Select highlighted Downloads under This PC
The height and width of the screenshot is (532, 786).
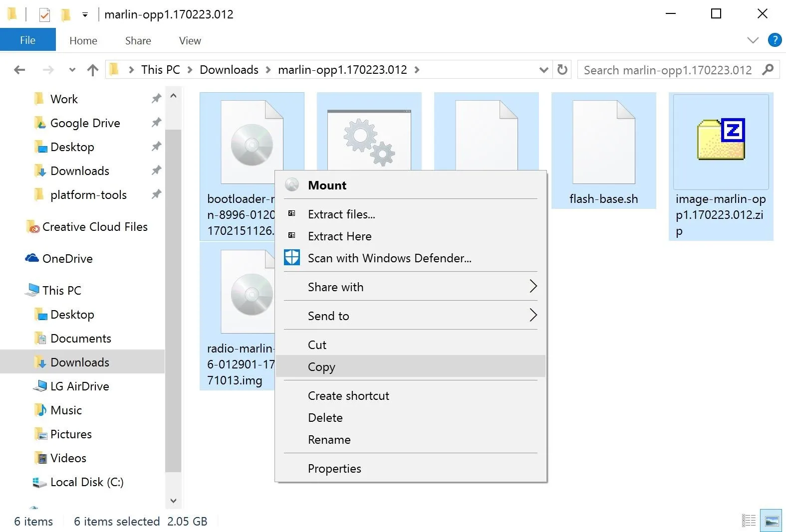(79, 362)
